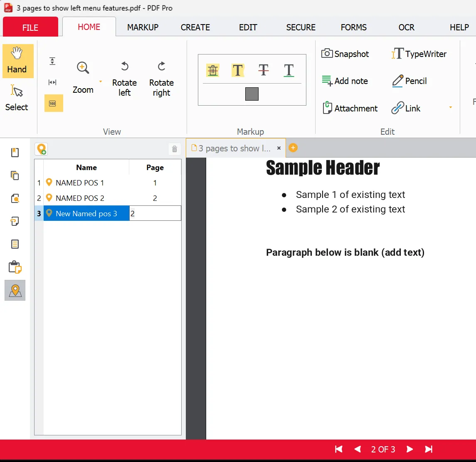Activate the Select cursor tool

coord(17,98)
